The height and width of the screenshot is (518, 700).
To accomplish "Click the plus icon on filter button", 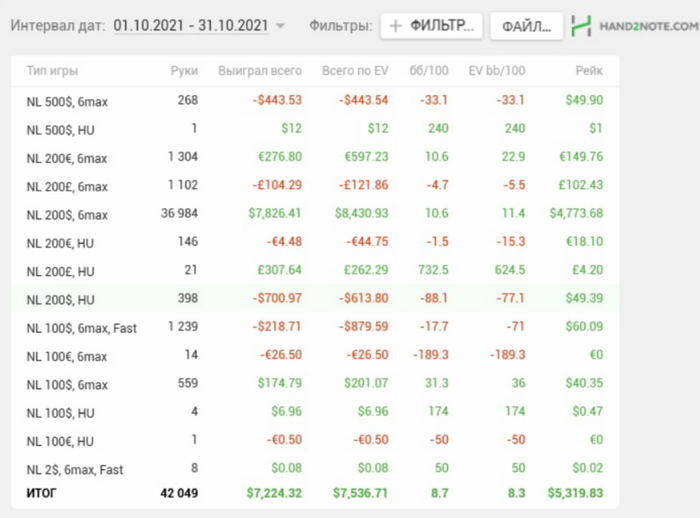I will coord(395,26).
